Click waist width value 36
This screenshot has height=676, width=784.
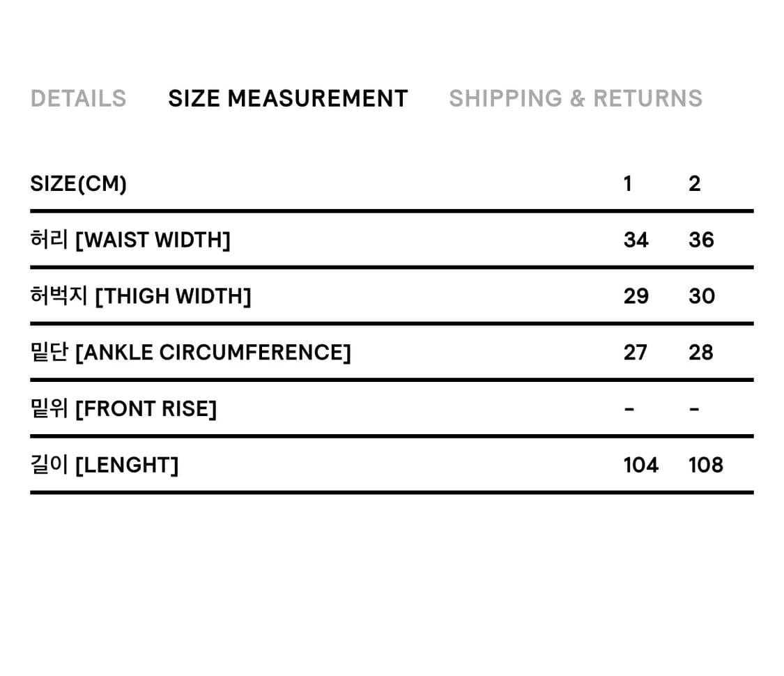click(x=701, y=240)
